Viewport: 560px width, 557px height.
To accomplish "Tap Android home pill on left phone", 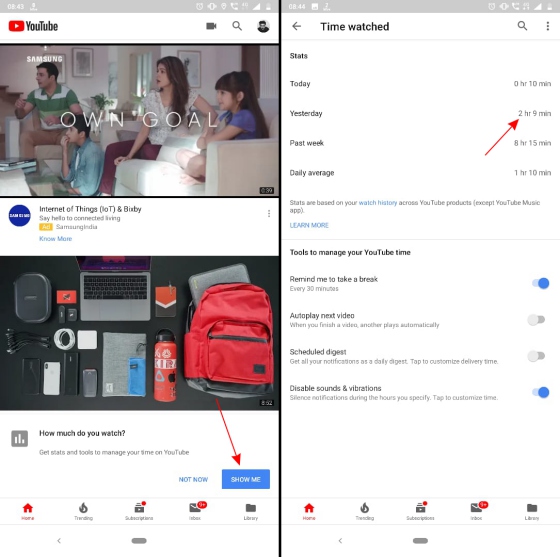I will (139, 541).
